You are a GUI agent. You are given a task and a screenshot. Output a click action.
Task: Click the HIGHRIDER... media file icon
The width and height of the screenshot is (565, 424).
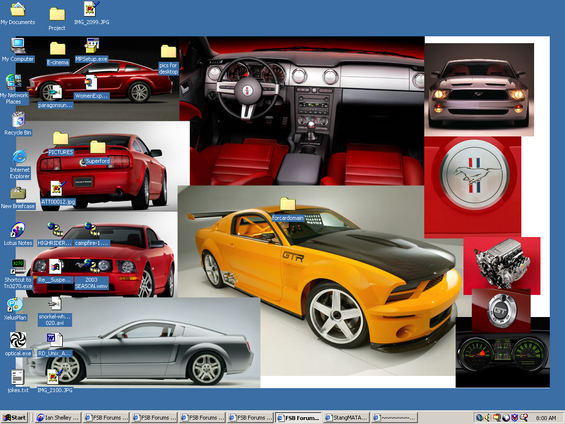[55, 234]
